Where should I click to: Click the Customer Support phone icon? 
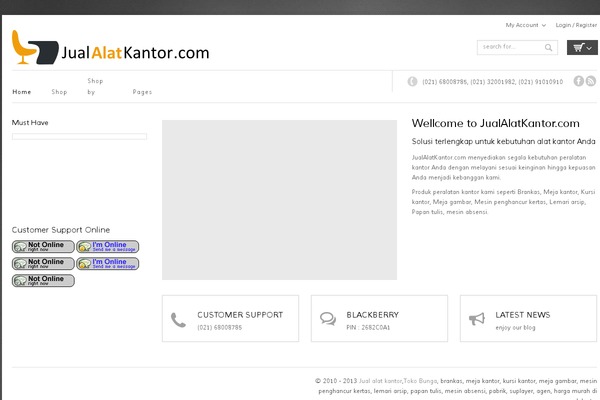coord(178,320)
